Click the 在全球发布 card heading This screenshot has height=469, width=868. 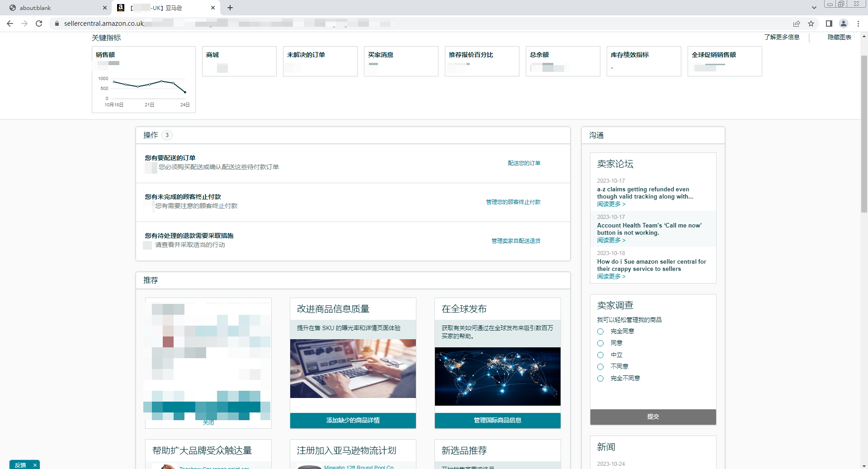click(464, 309)
